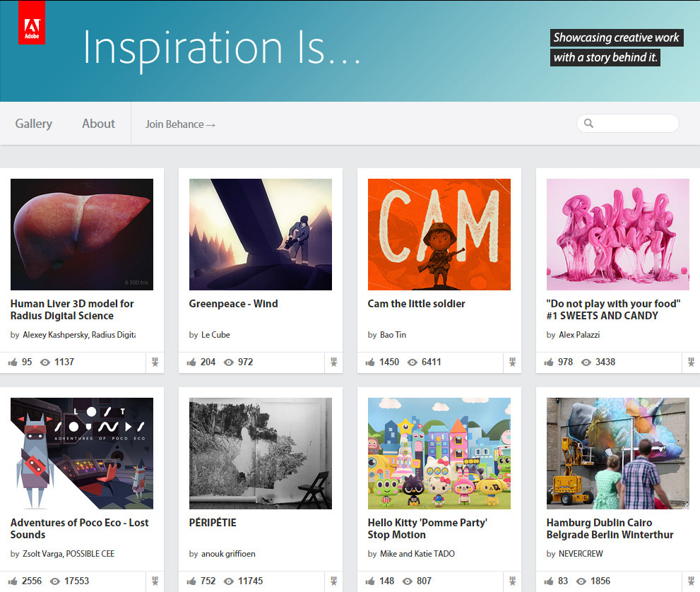The width and height of the screenshot is (700, 592).
Task: Click ribbon badge icon on NEVERCREW card
Action: 691,581
